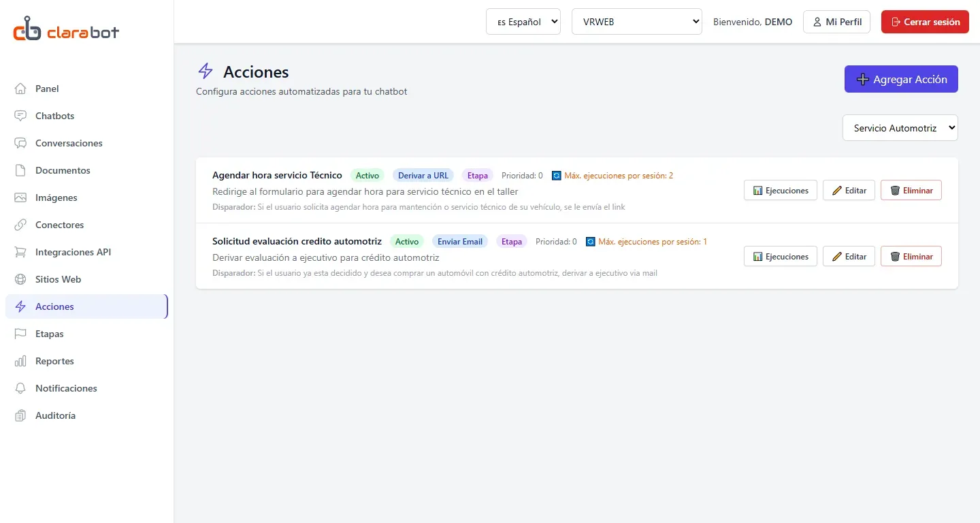This screenshot has width=980, height=523.
Task: Click the Notificaciones bell icon
Action: (x=20, y=388)
